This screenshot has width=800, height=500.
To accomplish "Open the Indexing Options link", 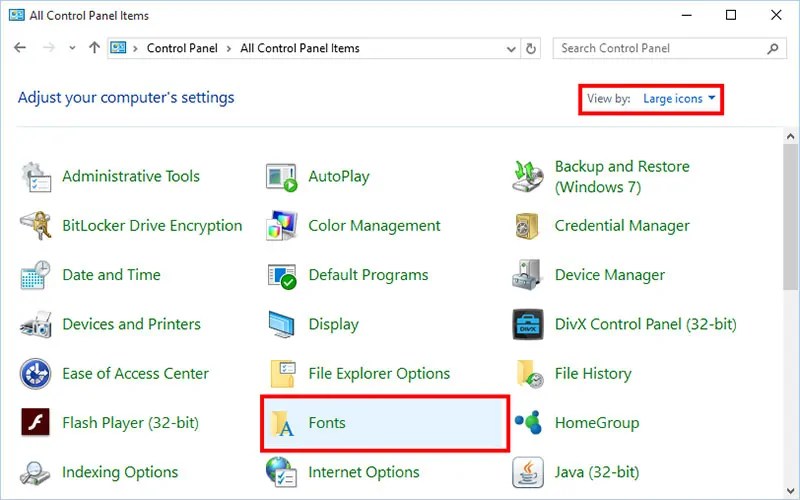I will 120,472.
